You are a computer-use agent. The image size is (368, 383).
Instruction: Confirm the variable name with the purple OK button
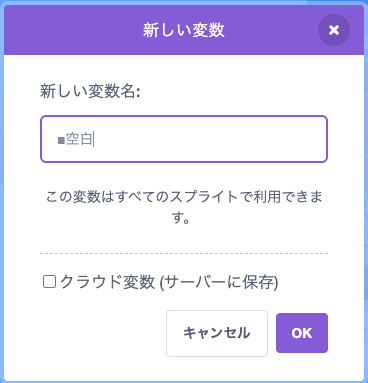click(302, 333)
